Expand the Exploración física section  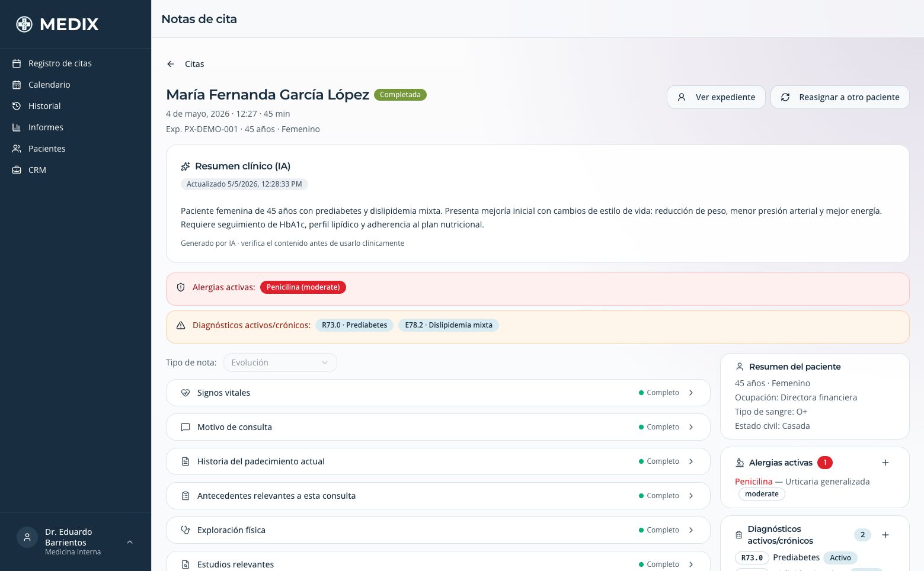[x=438, y=530]
